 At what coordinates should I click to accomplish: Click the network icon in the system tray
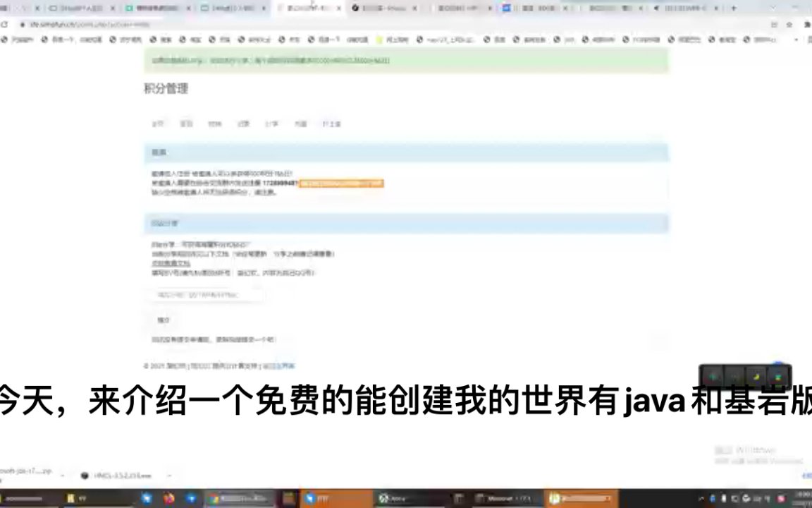tap(757, 499)
